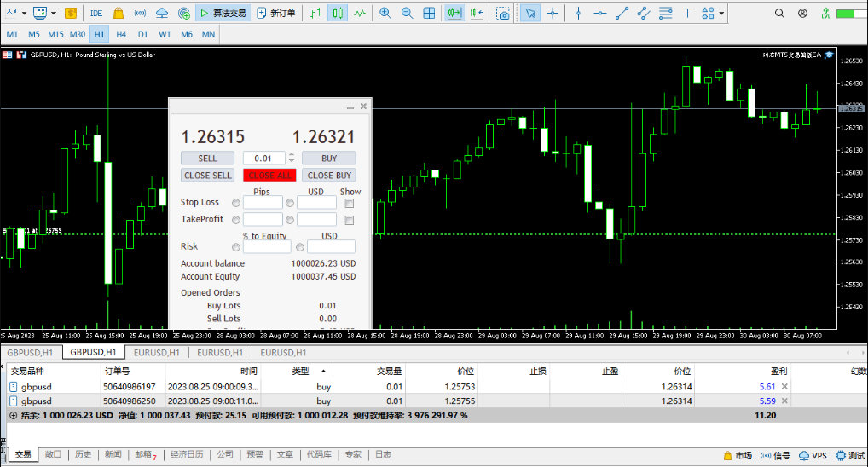The image size is (868, 467).
Task: Open the Market shopping bag icon
Action: pyautogui.click(x=118, y=13)
